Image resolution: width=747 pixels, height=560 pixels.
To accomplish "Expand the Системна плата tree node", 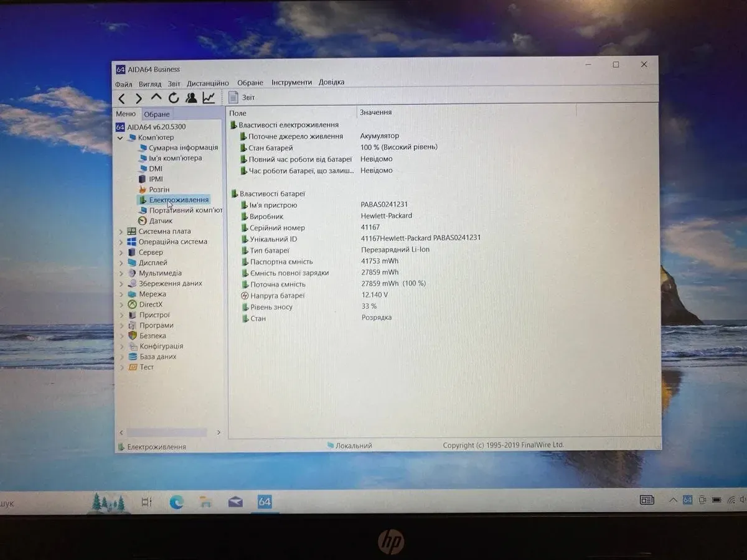I will pos(121,231).
